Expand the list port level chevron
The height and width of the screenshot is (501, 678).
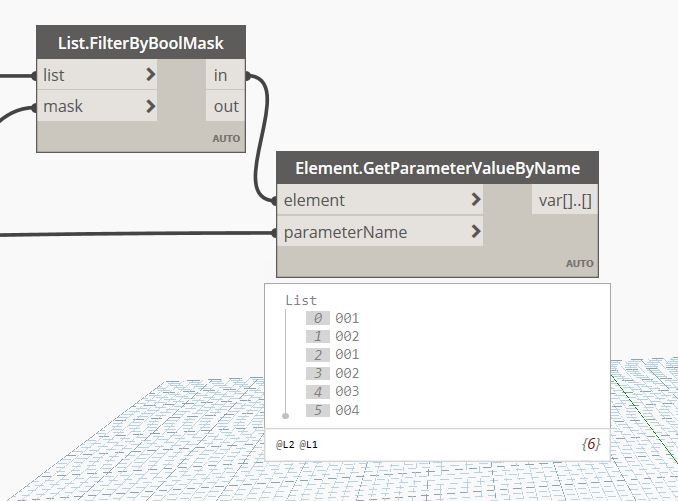click(x=150, y=75)
